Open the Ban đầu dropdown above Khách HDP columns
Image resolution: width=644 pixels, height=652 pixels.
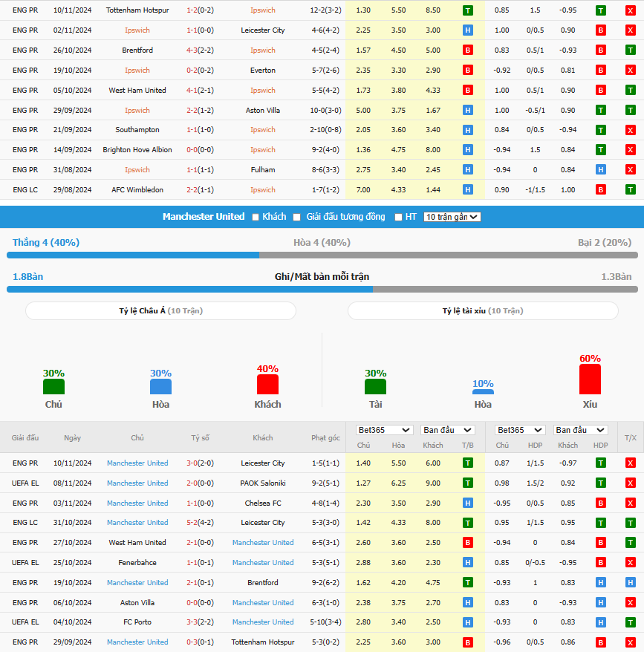coord(580,430)
